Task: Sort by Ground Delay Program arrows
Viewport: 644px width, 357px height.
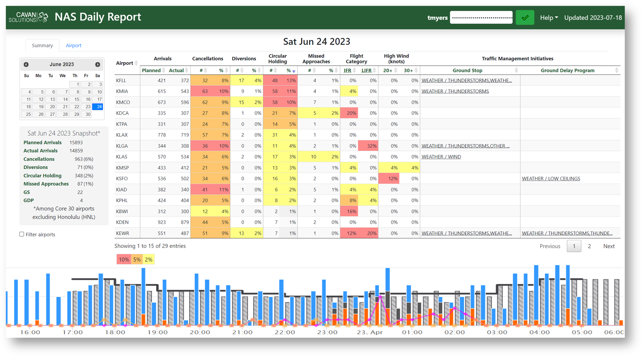Action: coord(616,71)
